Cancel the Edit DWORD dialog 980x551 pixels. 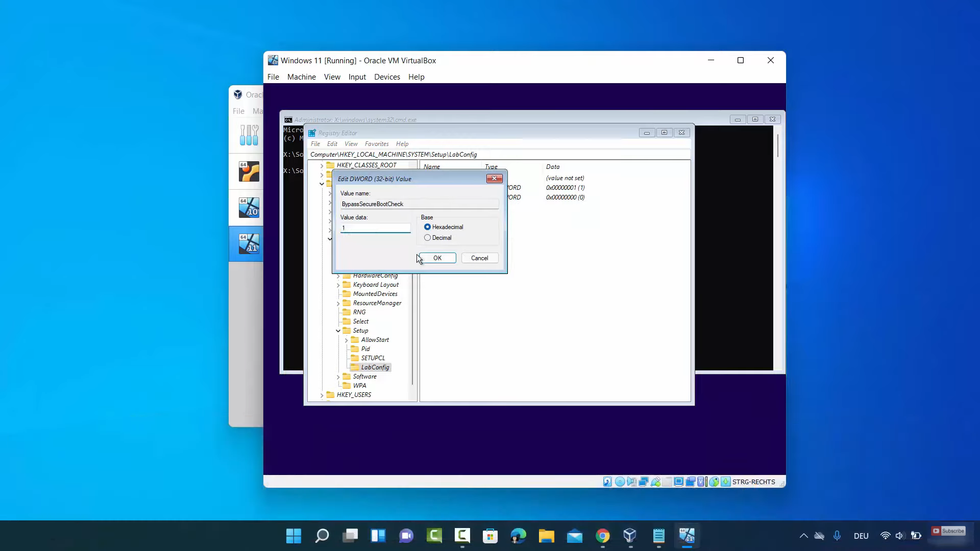479,258
